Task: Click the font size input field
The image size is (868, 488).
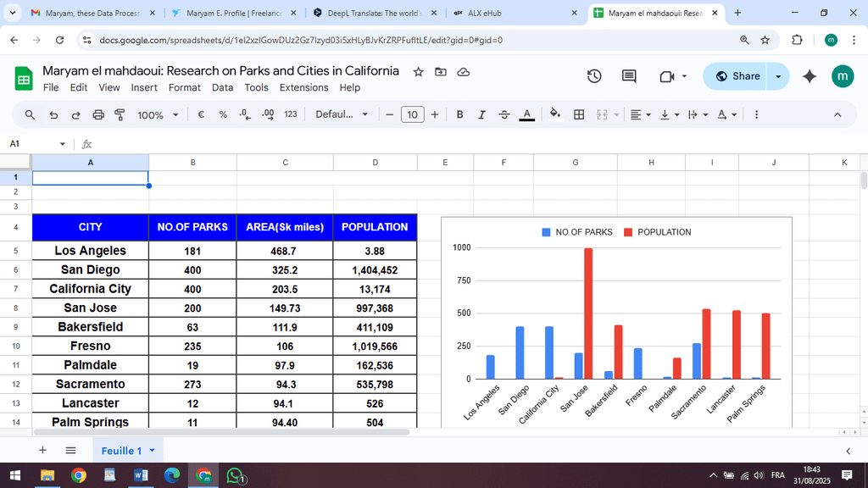Action: tap(412, 114)
